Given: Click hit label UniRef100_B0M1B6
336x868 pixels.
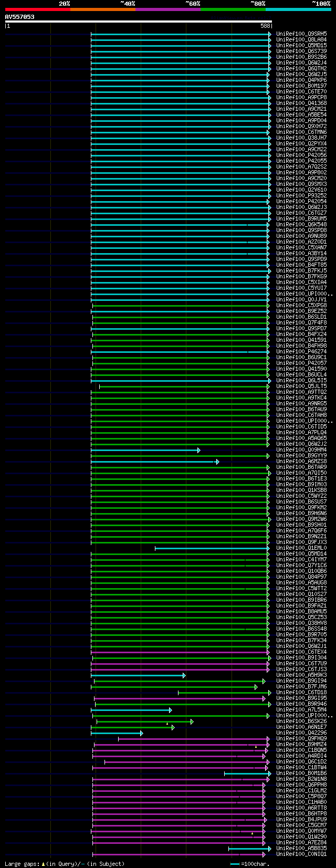Looking at the screenshot, I should [301, 773].
